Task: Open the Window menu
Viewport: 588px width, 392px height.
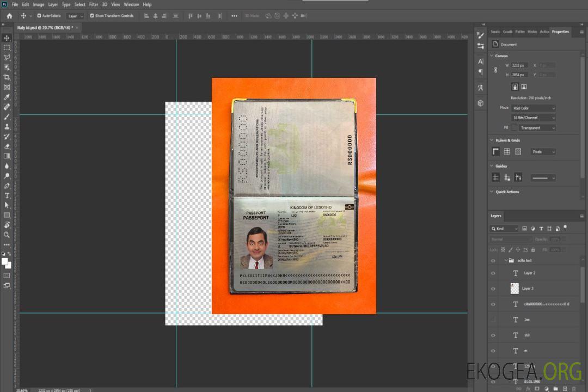Action: pos(131,4)
